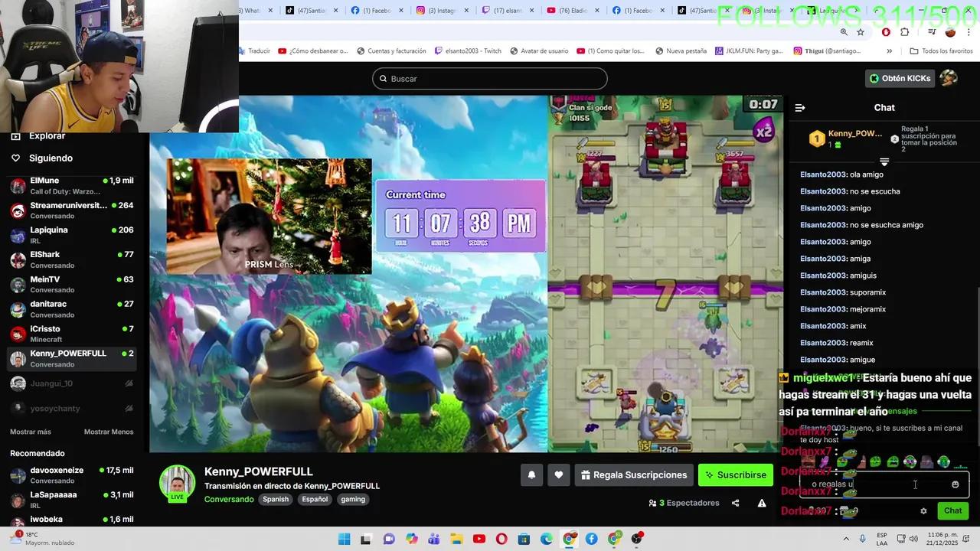Send the message with the Chat button

click(953, 510)
